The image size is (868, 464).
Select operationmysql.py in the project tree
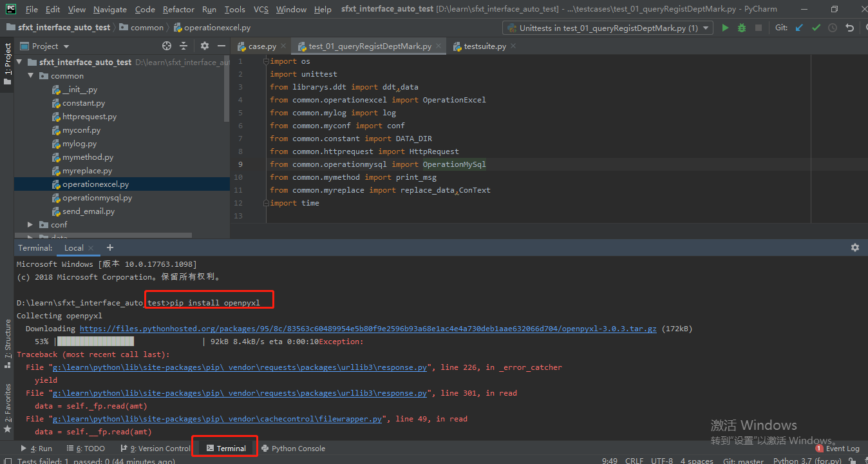coord(97,198)
